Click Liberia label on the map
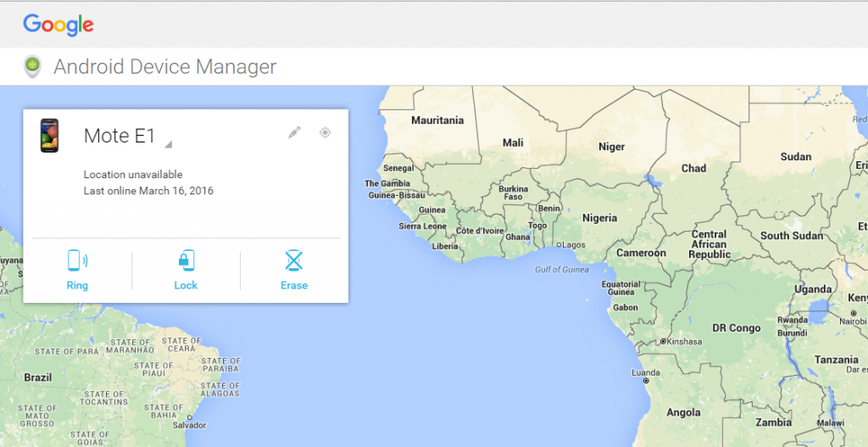The image size is (868, 447). (x=445, y=246)
